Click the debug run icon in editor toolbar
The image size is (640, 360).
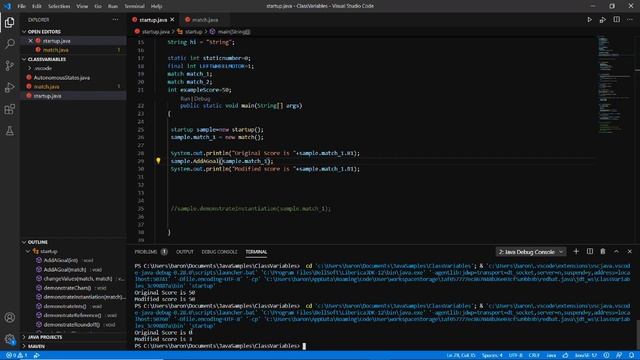click(603, 20)
